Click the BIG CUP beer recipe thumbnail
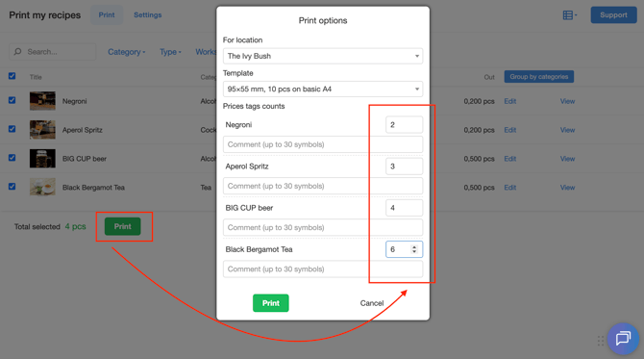Image resolution: width=644 pixels, height=359 pixels. [x=42, y=158]
